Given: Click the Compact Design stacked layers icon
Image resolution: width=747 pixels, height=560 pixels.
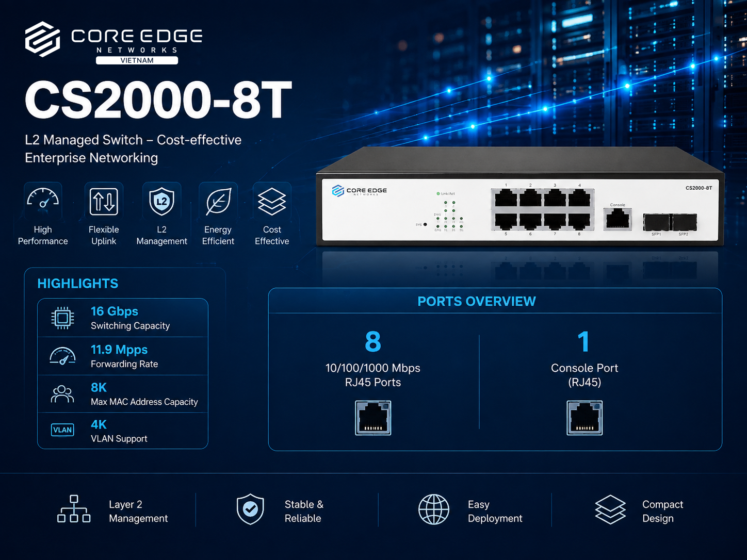Looking at the screenshot, I should pyautogui.click(x=610, y=509).
